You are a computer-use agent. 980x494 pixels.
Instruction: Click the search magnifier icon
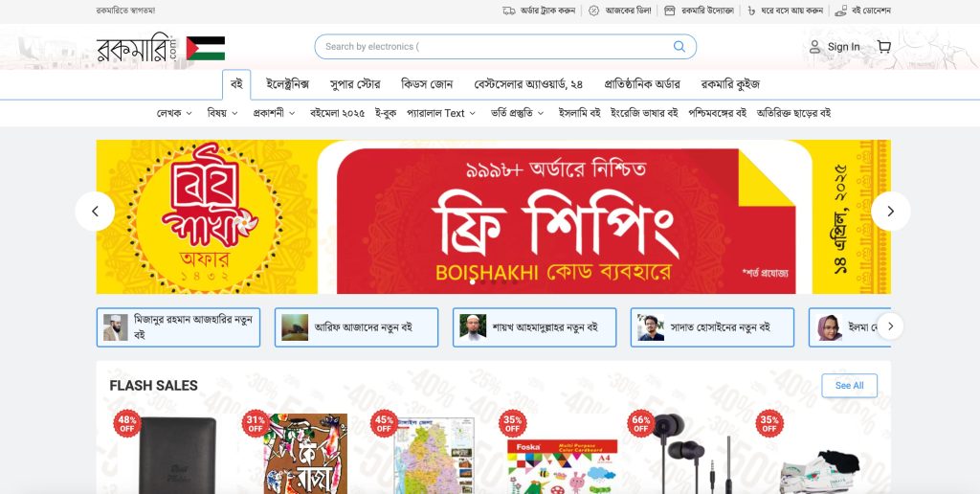679,46
